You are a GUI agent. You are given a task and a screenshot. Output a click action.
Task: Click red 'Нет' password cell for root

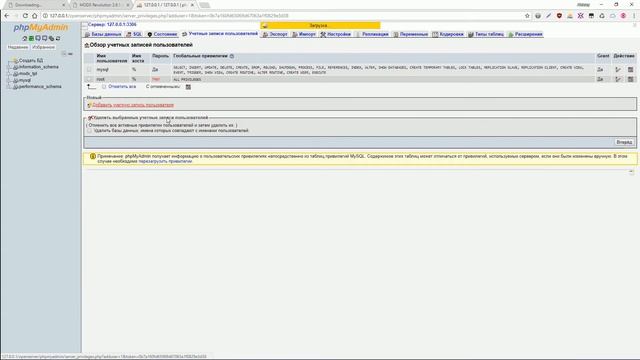pyautogui.click(x=156, y=79)
